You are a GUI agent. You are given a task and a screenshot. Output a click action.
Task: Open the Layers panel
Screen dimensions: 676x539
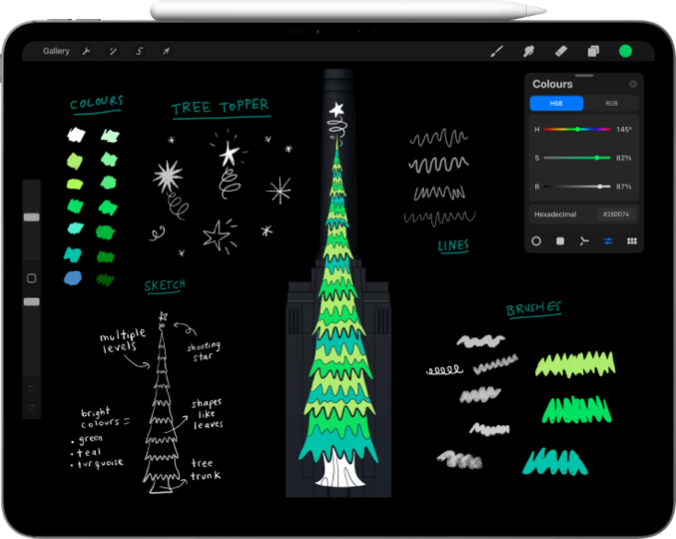pos(593,51)
